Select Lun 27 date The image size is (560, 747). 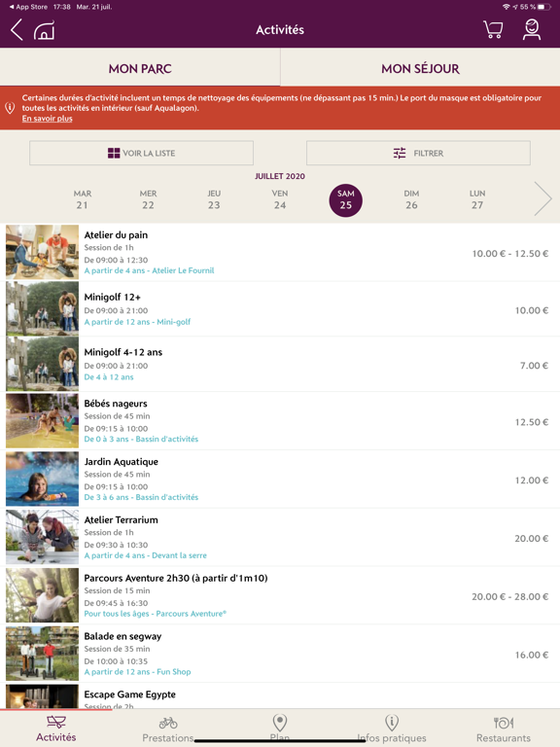(x=477, y=199)
